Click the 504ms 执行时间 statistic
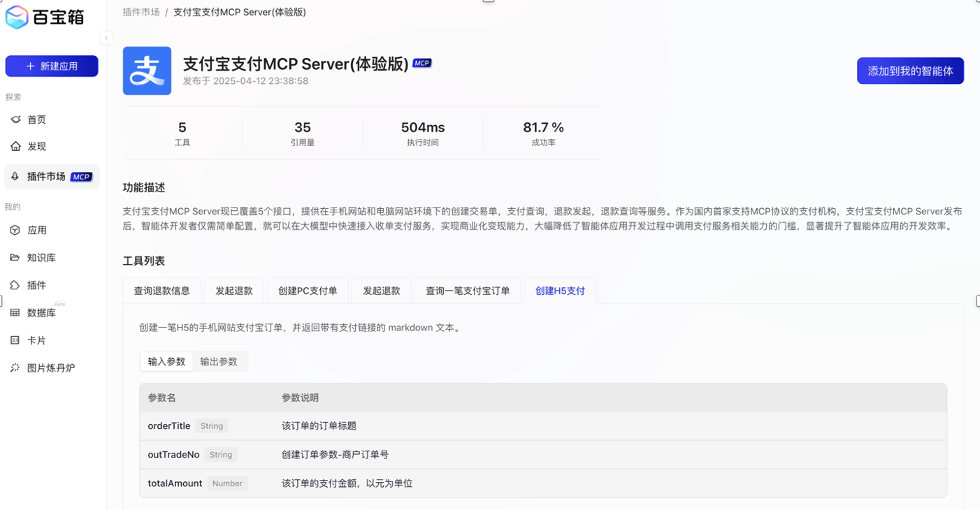The image size is (980, 510). [423, 133]
